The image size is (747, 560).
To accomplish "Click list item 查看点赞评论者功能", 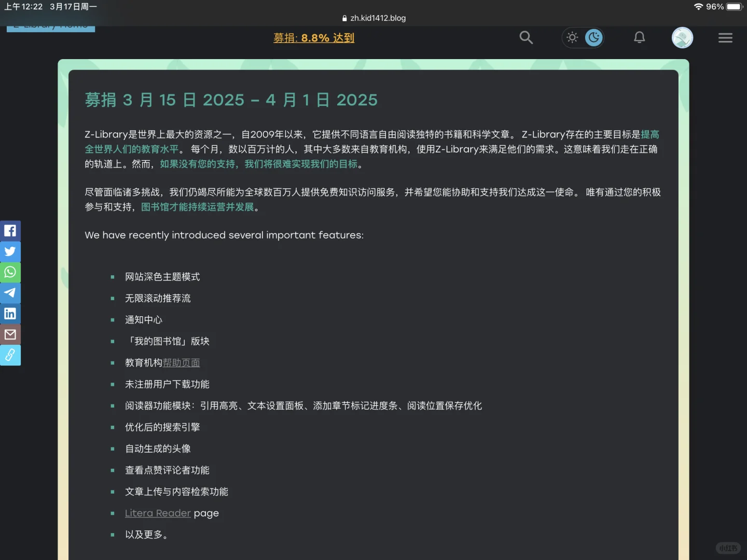I will pyautogui.click(x=167, y=470).
